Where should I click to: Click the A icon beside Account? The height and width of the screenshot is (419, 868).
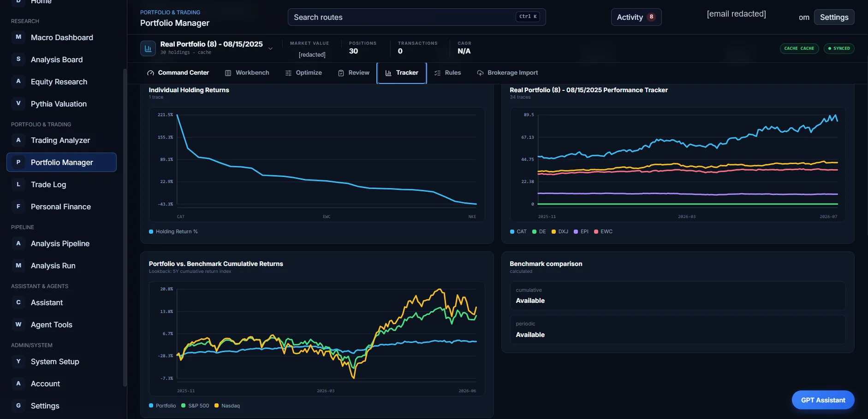pos(18,384)
